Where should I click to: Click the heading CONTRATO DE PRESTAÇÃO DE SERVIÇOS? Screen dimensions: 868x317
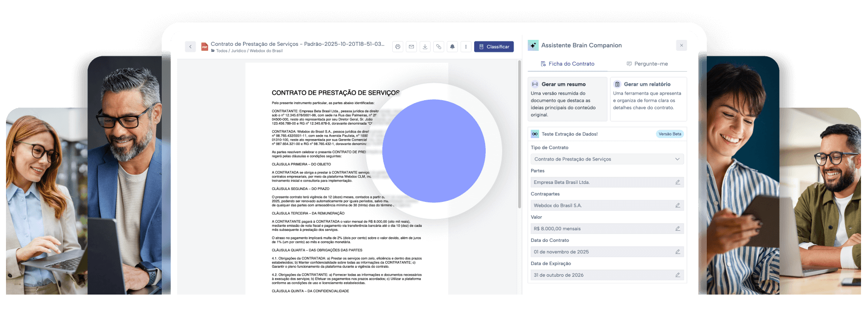(335, 93)
